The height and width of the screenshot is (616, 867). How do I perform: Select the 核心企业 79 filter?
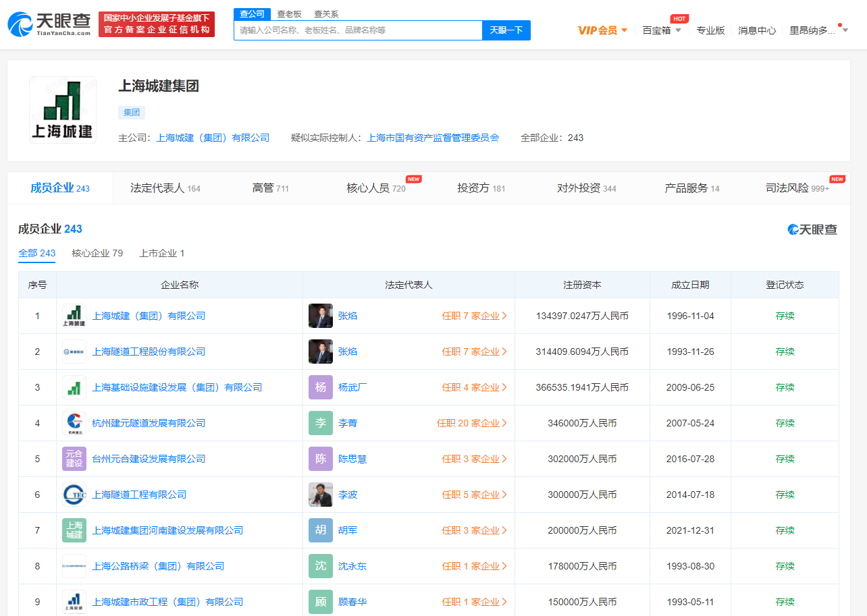click(97, 253)
